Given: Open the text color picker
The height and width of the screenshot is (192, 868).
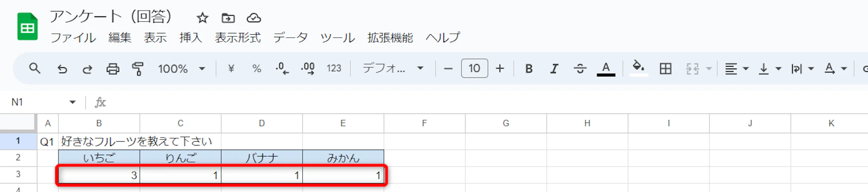Looking at the screenshot, I should coord(606,69).
